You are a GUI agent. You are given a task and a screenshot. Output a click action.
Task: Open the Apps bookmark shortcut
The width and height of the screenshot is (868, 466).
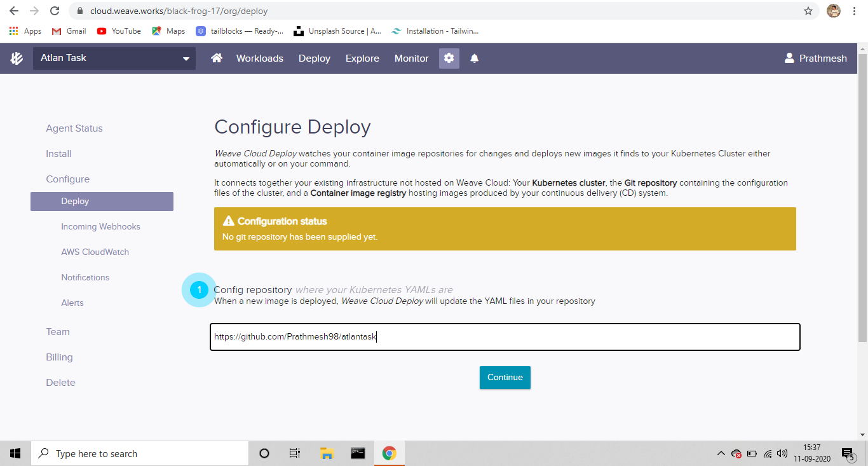click(25, 31)
